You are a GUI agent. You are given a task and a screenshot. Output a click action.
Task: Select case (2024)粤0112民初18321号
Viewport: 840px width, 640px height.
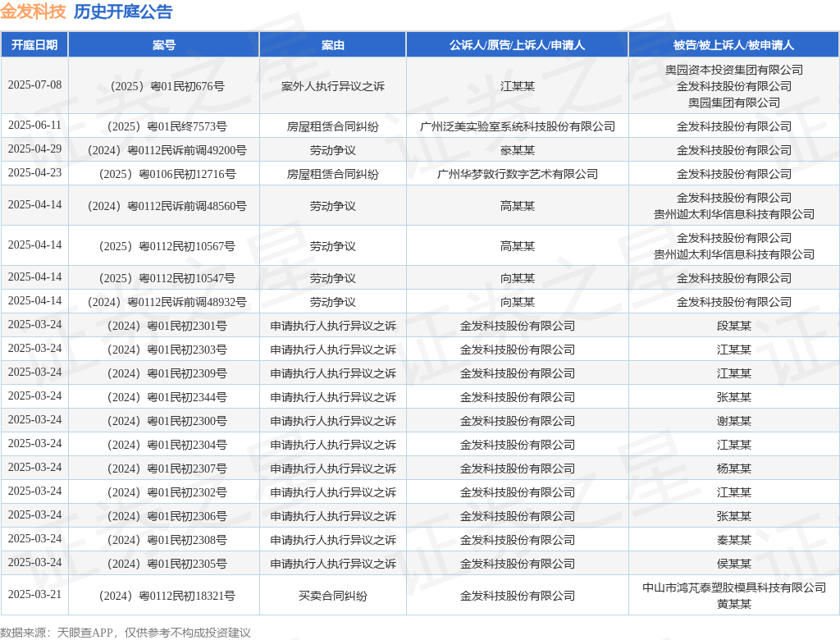(167, 596)
